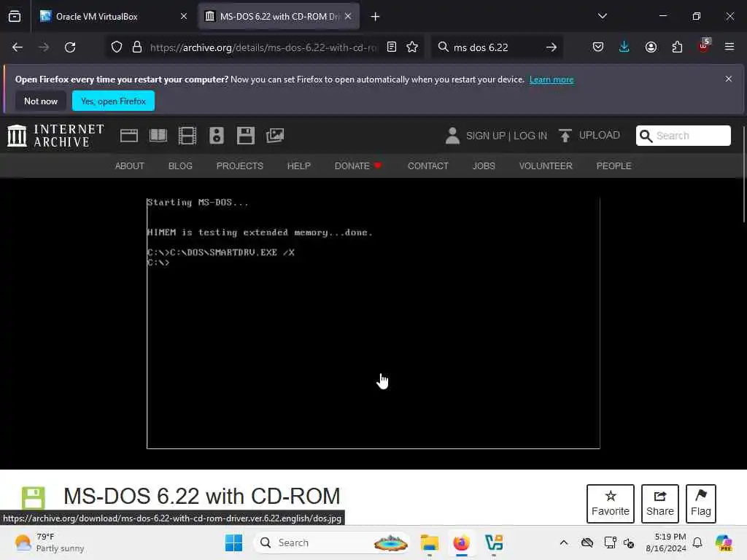
Task: Open the Video film strip icon
Action: point(187,136)
